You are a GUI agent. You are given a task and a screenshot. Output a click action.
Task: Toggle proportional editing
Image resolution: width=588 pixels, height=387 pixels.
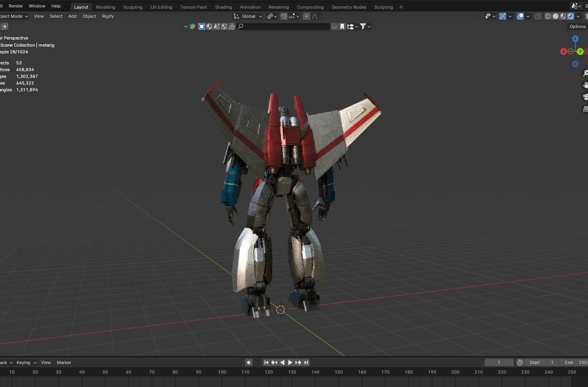306,16
